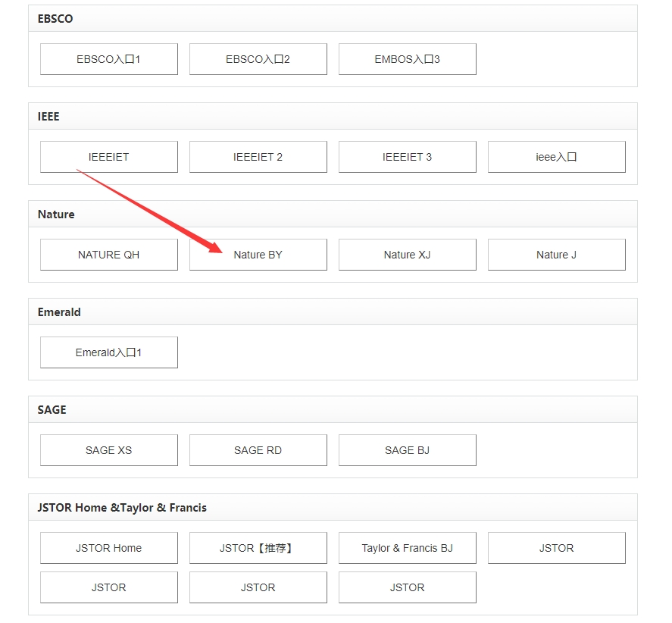The height and width of the screenshot is (623, 672).
Task: Click the EBSCO入口2 button
Action: pos(258,59)
